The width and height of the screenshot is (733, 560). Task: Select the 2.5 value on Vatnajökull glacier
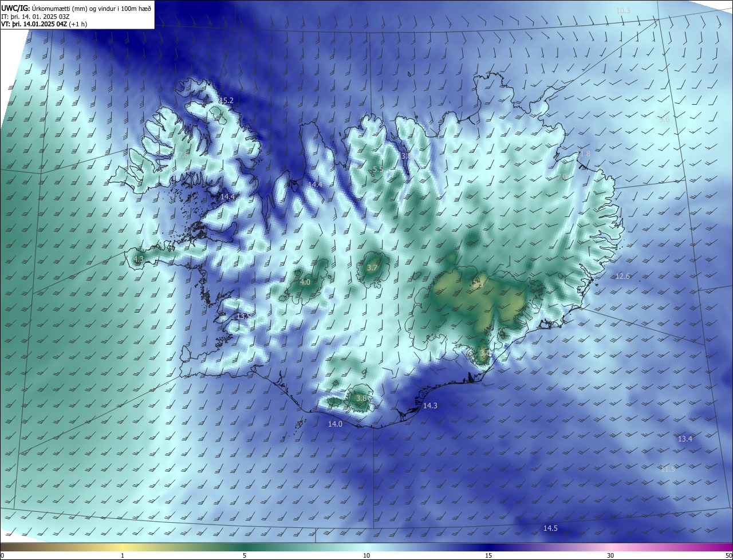tap(478, 283)
